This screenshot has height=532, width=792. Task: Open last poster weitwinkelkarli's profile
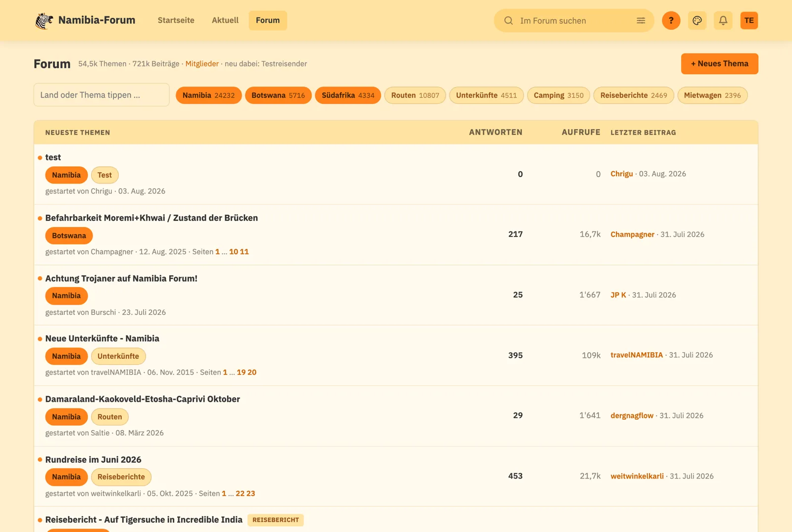(x=637, y=476)
